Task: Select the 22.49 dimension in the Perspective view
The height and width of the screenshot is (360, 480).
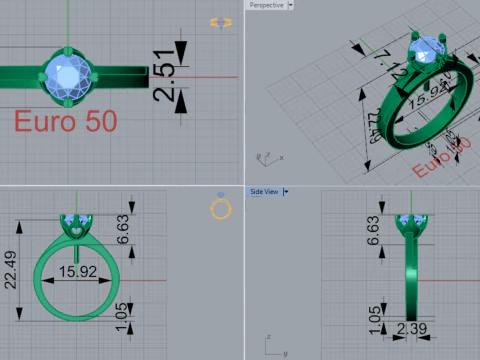Action: [x=375, y=126]
